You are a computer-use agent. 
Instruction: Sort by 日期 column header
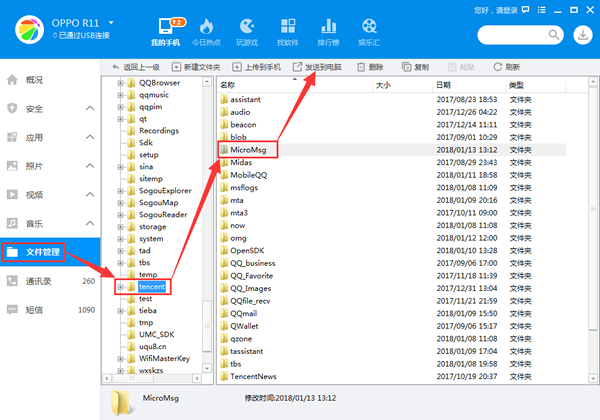click(470, 85)
